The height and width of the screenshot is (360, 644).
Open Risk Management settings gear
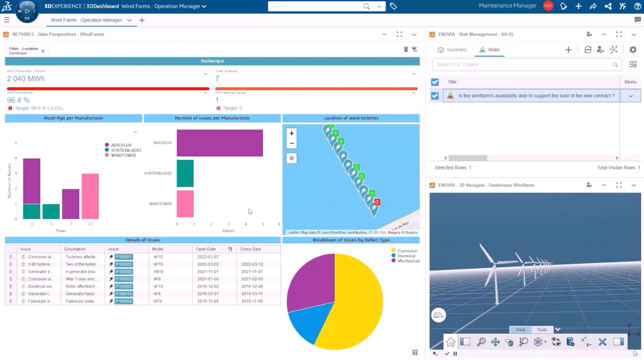pyautogui.click(x=633, y=50)
